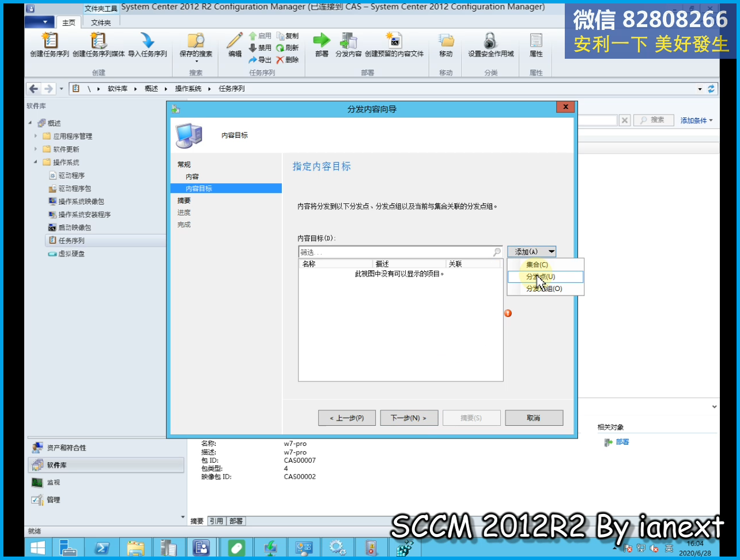Switch to Folder (文件夹) ribbon tab
Viewport: 740px width, 560px height.
pyautogui.click(x=101, y=22)
